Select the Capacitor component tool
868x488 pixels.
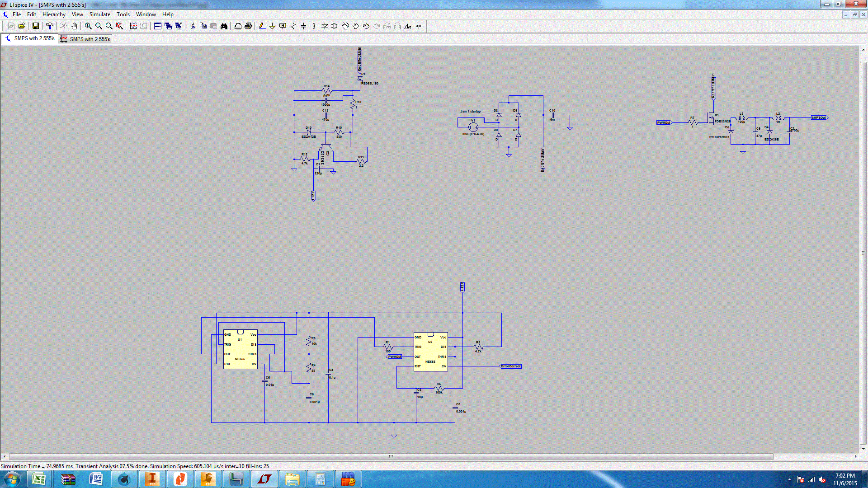[x=303, y=26]
